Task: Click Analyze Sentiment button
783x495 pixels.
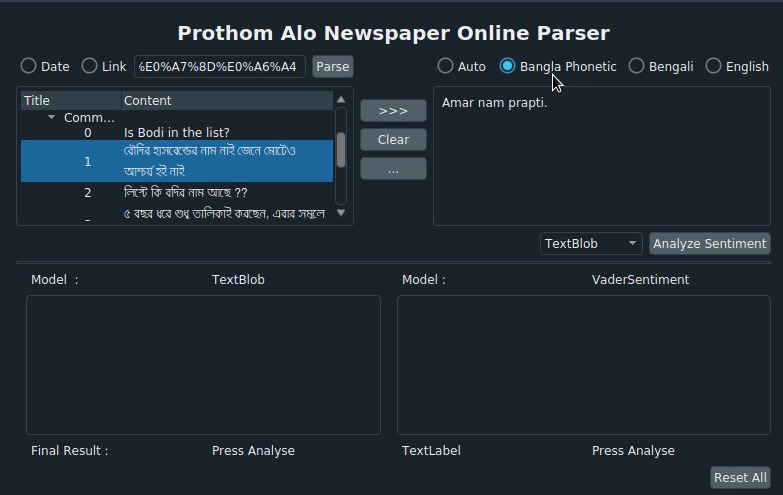Action: (x=709, y=244)
